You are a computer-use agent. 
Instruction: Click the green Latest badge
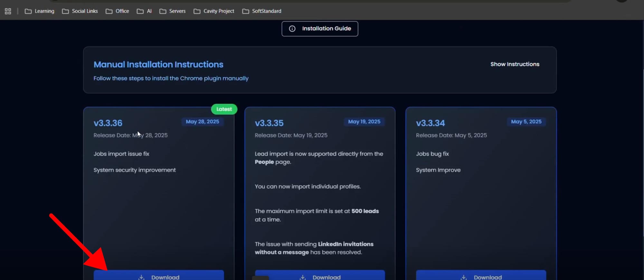point(224,109)
